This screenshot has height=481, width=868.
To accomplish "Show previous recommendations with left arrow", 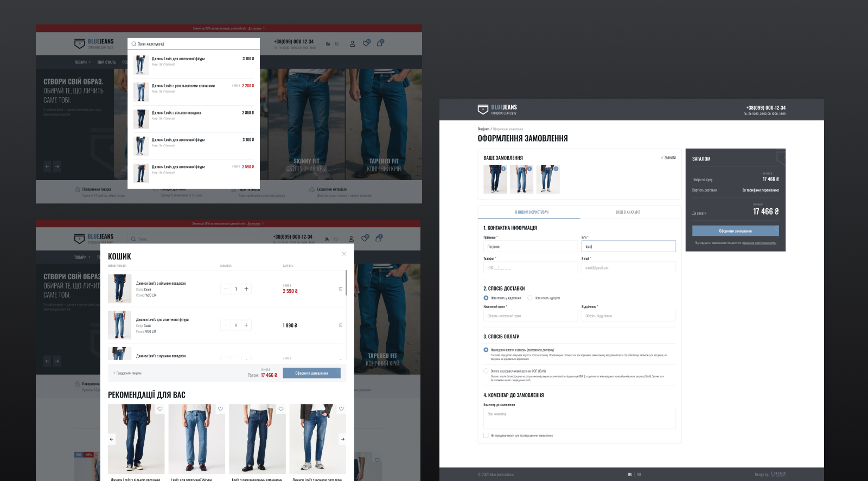I will click(112, 439).
